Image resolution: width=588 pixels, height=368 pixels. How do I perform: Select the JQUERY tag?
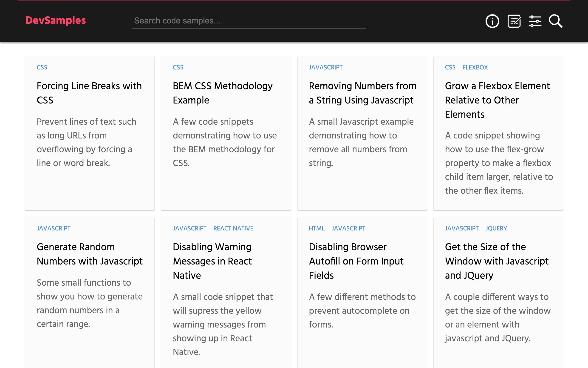(496, 228)
